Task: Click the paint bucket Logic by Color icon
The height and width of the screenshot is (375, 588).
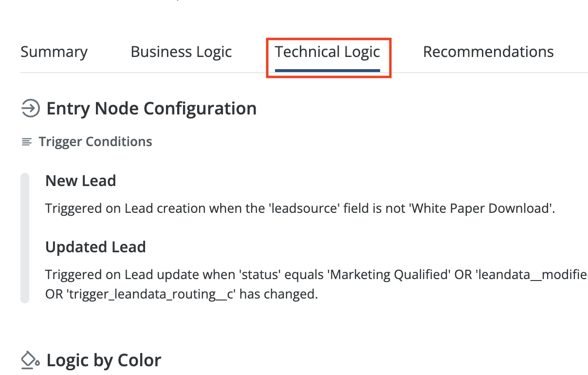Action: click(x=30, y=360)
